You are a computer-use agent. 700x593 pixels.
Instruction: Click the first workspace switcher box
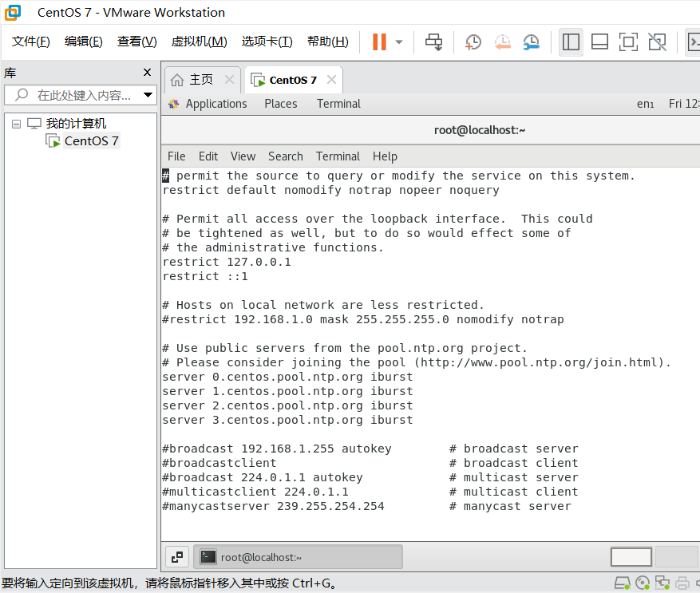tap(631, 557)
